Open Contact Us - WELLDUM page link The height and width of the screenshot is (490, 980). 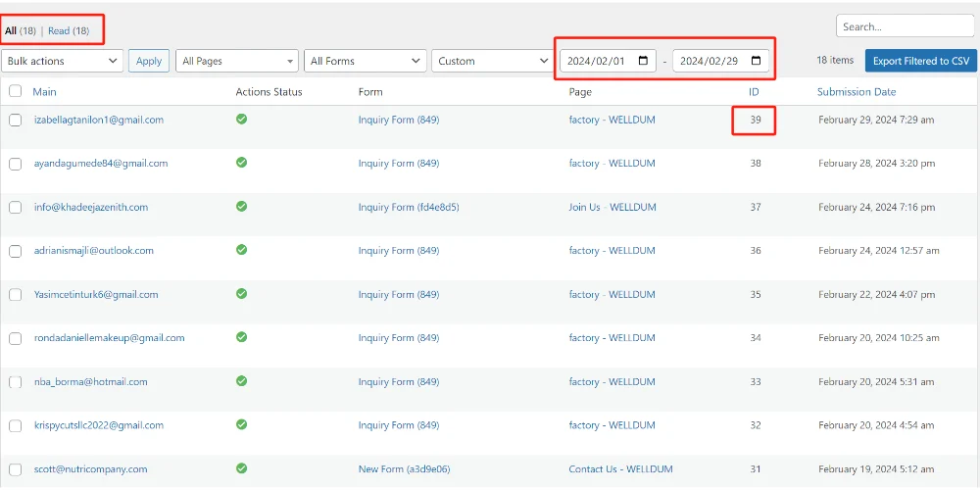click(622, 468)
